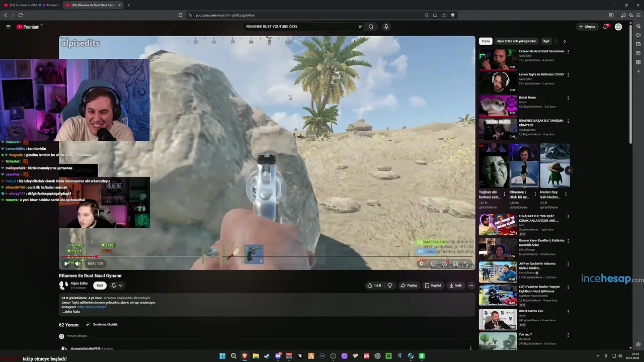Create content with Oluştur button
Viewport: 644px width, 362px height.
coord(587,27)
